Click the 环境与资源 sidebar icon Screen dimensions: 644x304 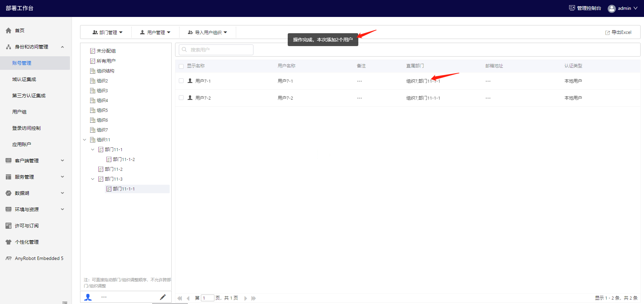coord(8,209)
